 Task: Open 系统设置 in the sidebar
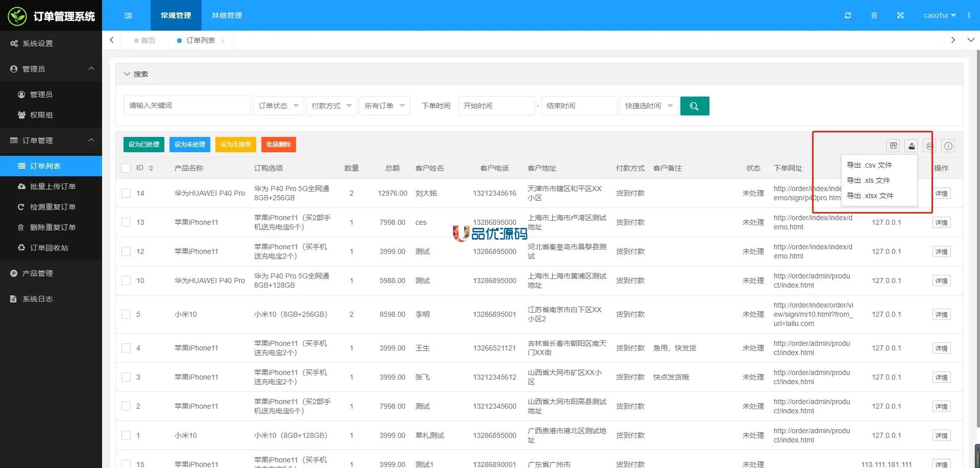[51, 43]
